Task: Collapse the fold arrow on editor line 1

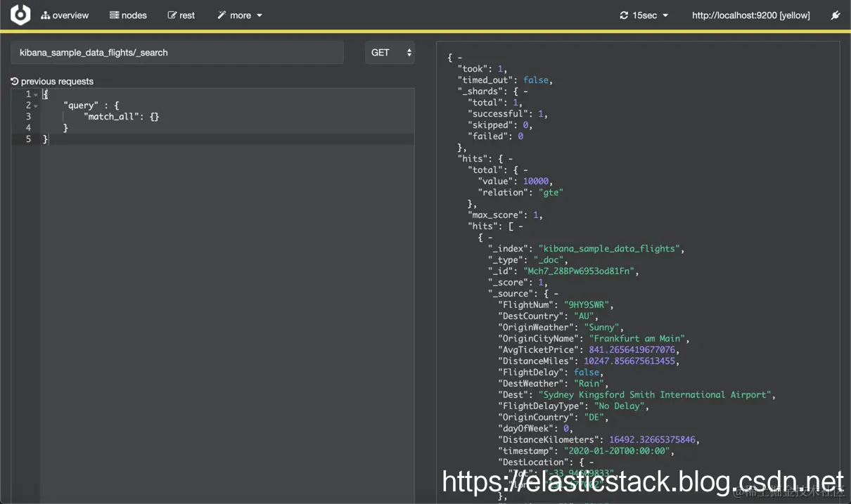Action: (36, 95)
